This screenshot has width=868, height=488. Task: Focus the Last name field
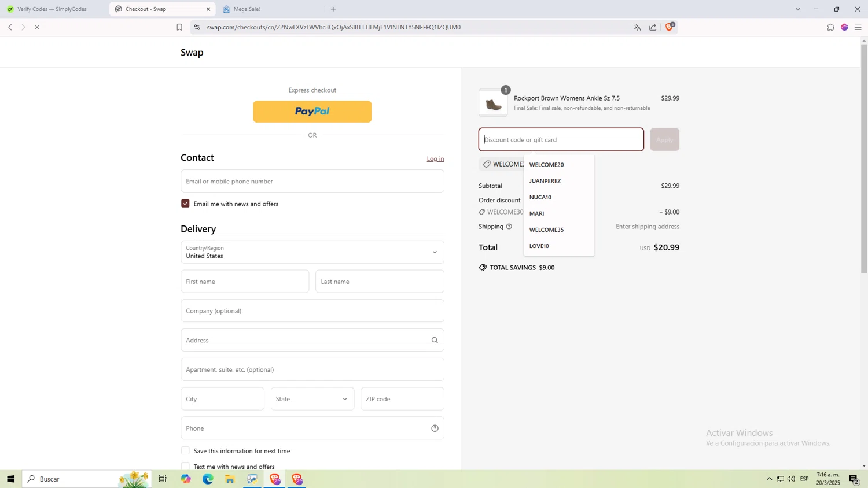click(x=380, y=282)
